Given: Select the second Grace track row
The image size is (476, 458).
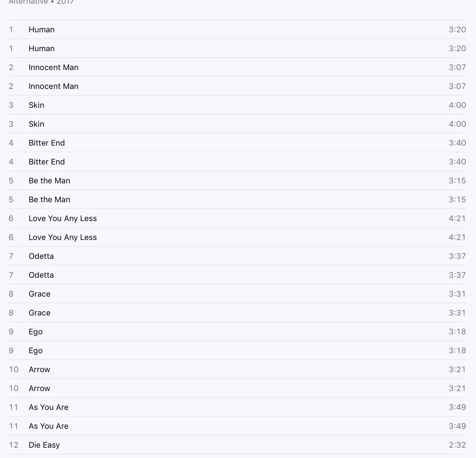Looking at the screenshot, I should coord(237,312).
